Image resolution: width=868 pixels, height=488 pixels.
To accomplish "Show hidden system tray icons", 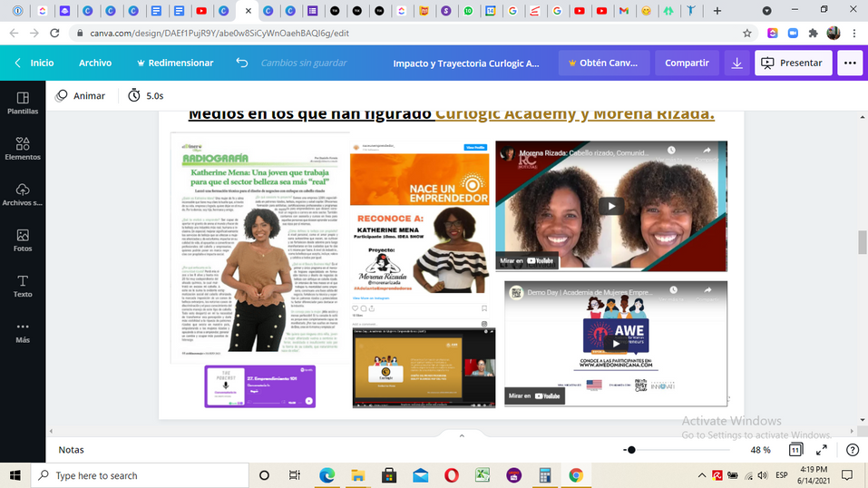I will point(701,475).
